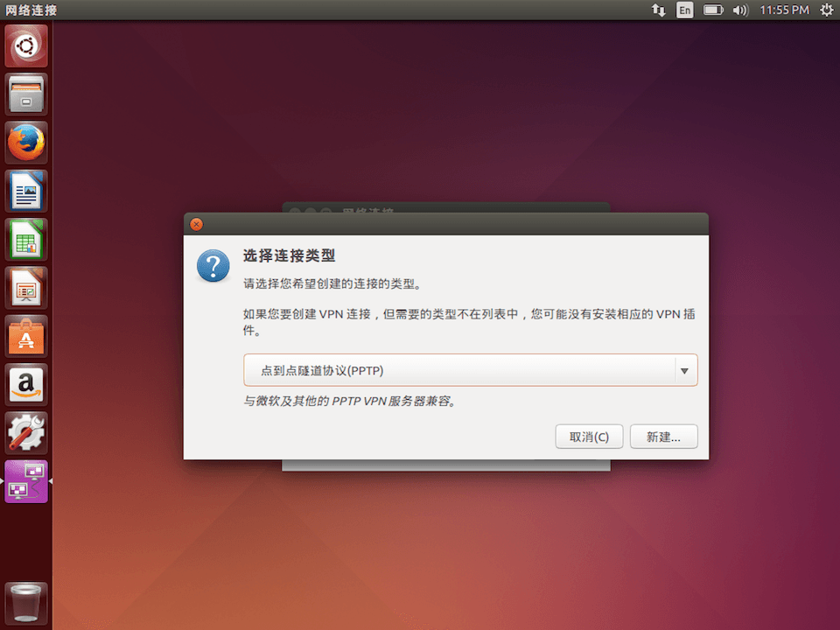
Task: Open the Files file manager icon
Action: (25, 94)
